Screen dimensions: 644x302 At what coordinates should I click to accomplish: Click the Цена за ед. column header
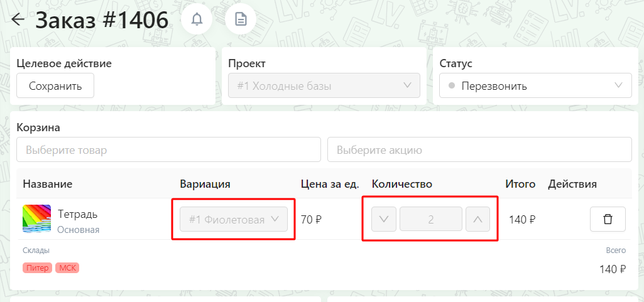coord(330,184)
